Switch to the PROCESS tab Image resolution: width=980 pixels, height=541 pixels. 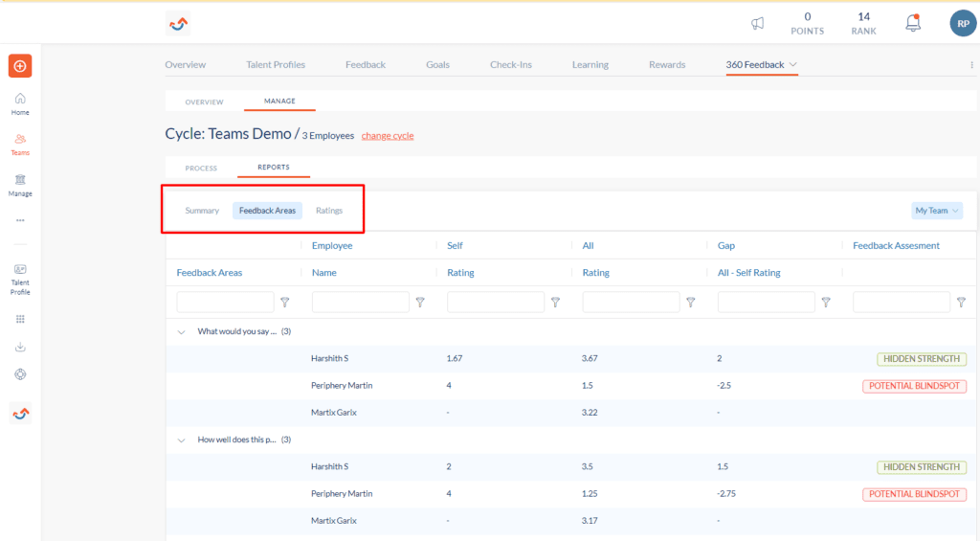(201, 169)
